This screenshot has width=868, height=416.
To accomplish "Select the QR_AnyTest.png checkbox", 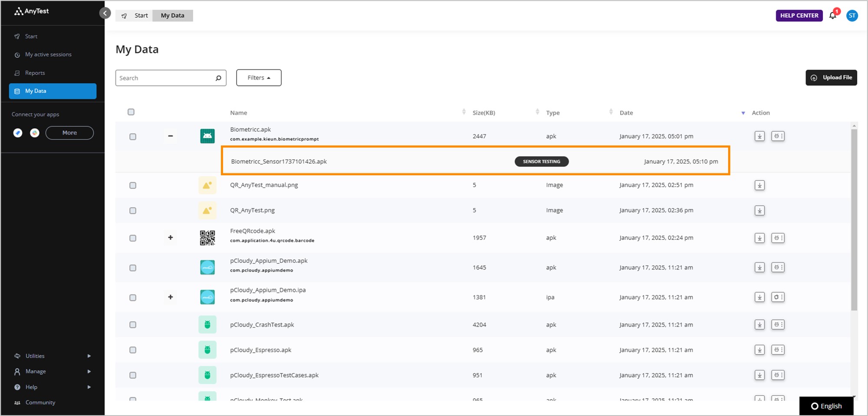I will click(x=133, y=210).
